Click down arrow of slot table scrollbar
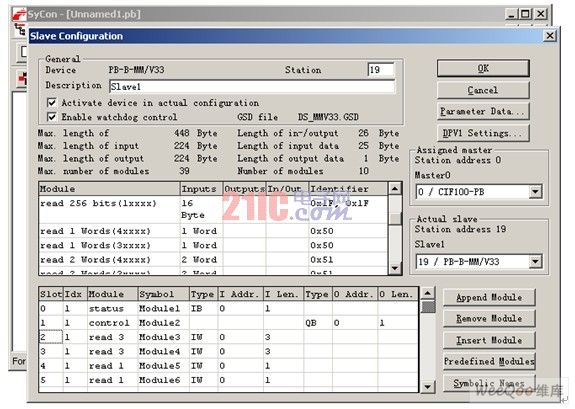This screenshot has height=409, width=575. pyautogui.click(x=428, y=387)
